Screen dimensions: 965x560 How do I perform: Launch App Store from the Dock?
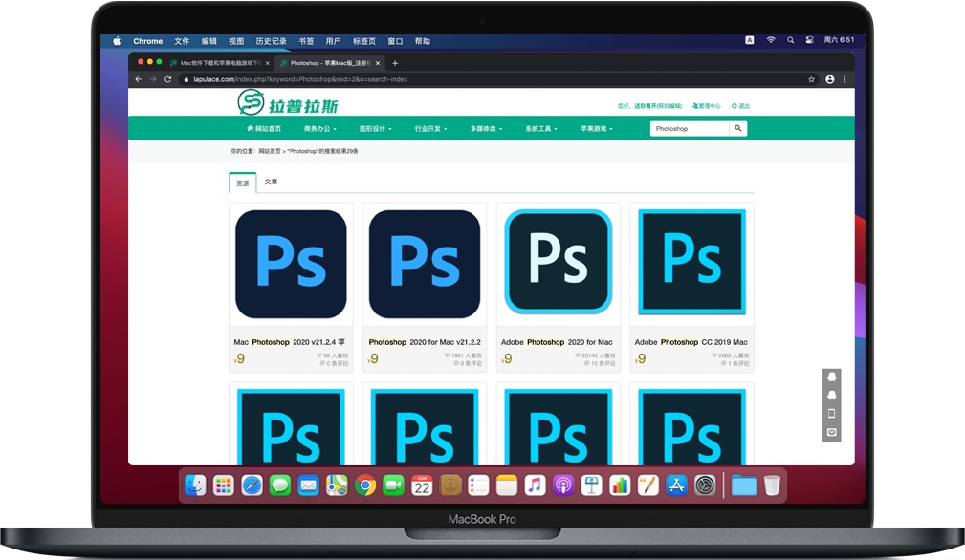pos(676,485)
